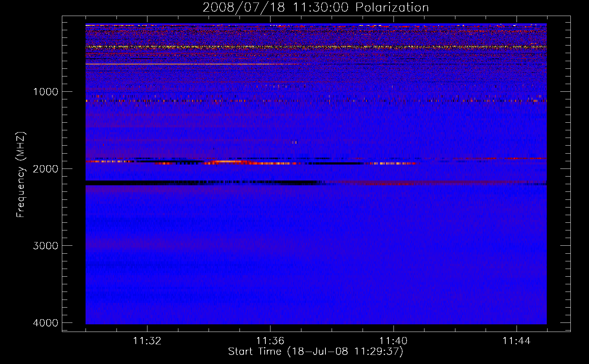Click the thick black band near 2200 MHz

[x=204, y=183]
